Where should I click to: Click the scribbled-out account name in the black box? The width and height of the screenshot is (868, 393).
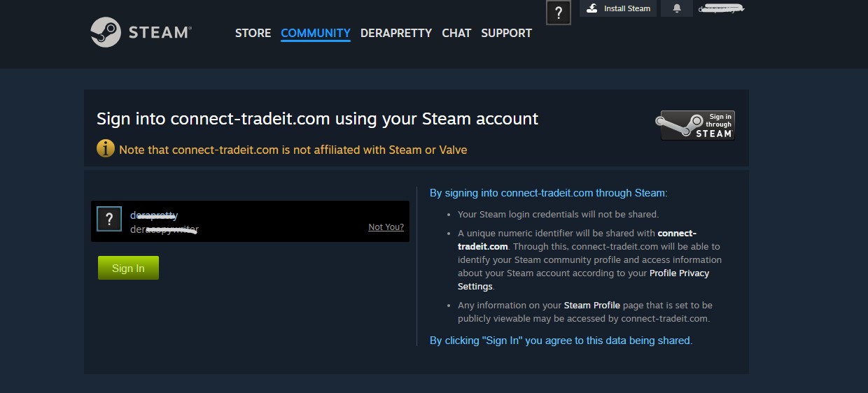tap(155, 215)
